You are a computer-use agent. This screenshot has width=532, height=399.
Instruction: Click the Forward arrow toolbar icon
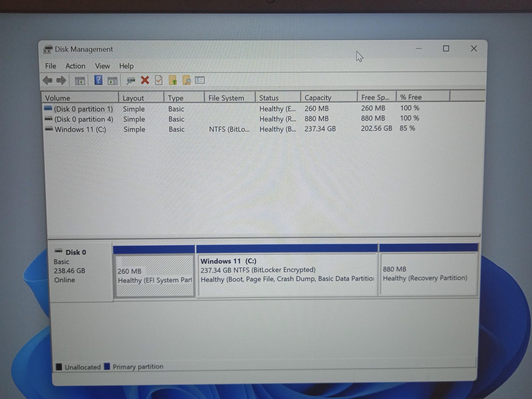(61, 80)
